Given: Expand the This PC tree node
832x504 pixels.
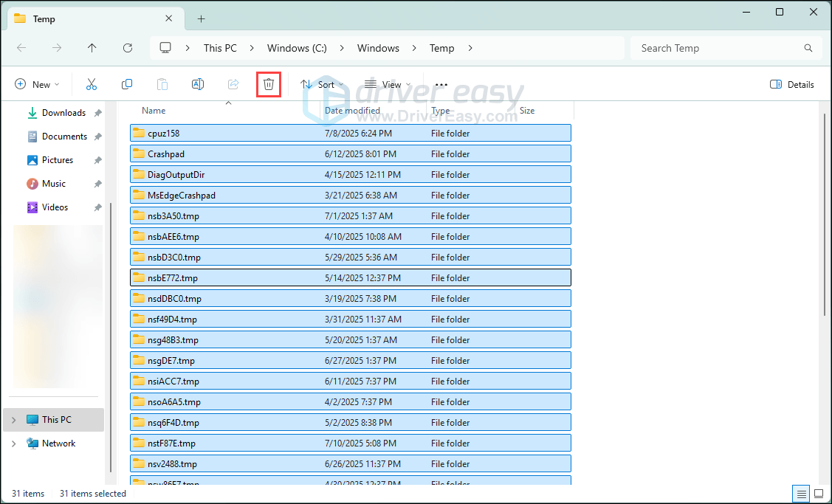Looking at the screenshot, I should (x=13, y=420).
